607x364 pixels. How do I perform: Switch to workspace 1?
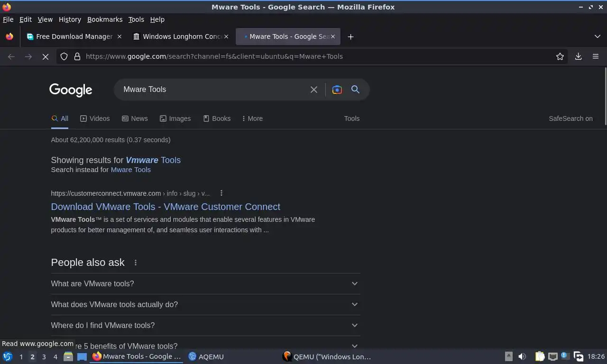pos(21,357)
